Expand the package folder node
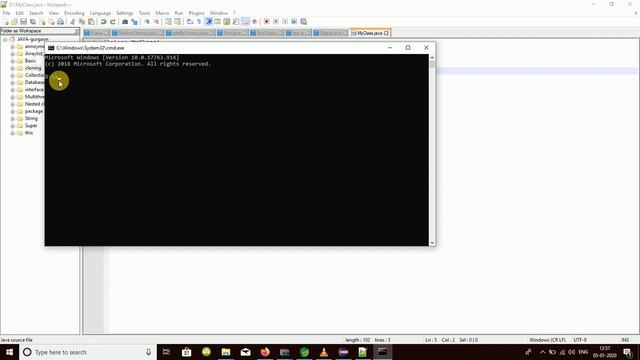The width and height of the screenshot is (640, 360). click(13, 111)
